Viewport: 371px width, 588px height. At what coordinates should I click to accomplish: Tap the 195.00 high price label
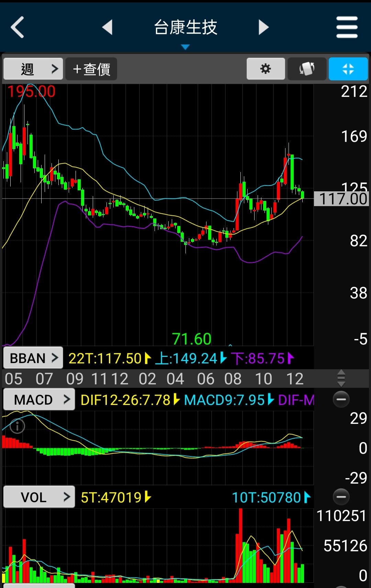[31, 92]
